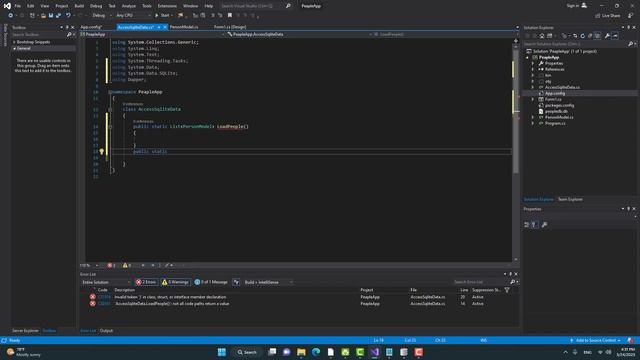Click the Start debugging button

[162, 16]
